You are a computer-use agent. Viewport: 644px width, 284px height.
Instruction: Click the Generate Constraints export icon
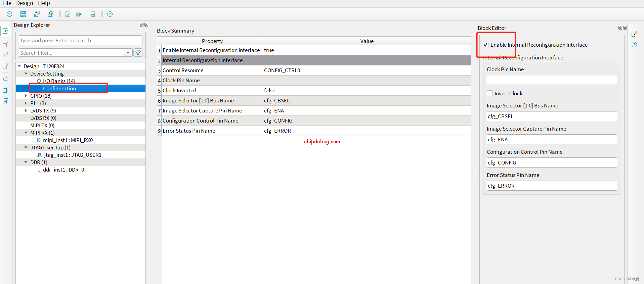point(79,14)
